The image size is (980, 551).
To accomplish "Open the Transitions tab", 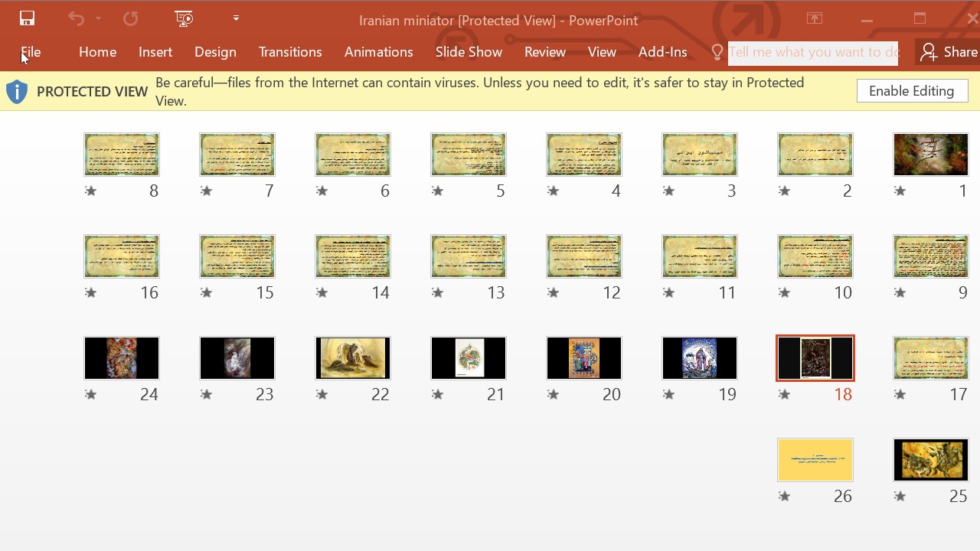I will [290, 52].
